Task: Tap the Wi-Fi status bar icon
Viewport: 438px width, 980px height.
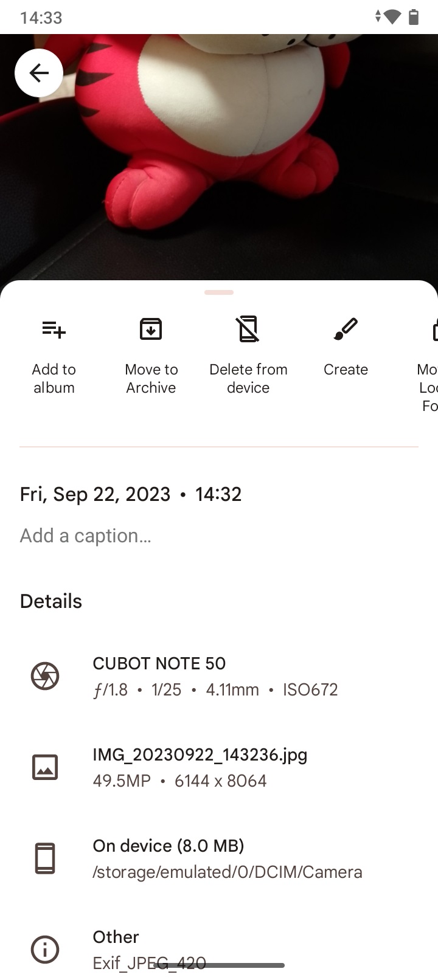Action: pos(393,17)
